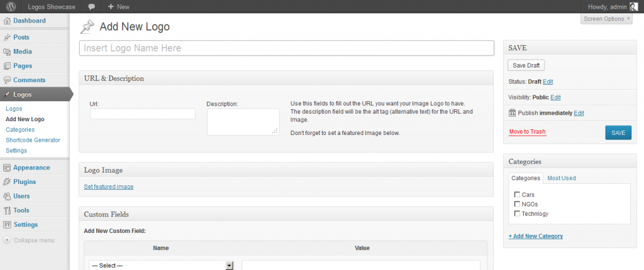644x270 pixels.
Task: Click the Insert Logo Name title field
Action: [286, 48]
